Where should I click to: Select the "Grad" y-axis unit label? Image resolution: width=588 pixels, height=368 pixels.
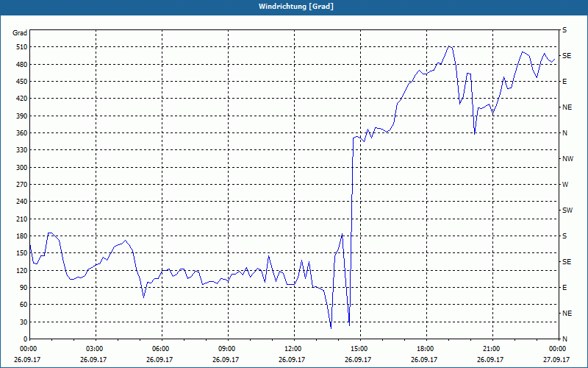(20, 33)
